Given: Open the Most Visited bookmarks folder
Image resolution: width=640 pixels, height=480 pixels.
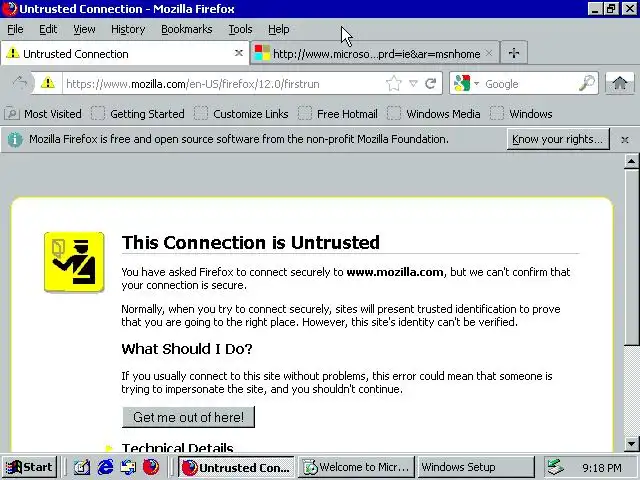Looking at the screenshot, I should click(x=43, y=114).
